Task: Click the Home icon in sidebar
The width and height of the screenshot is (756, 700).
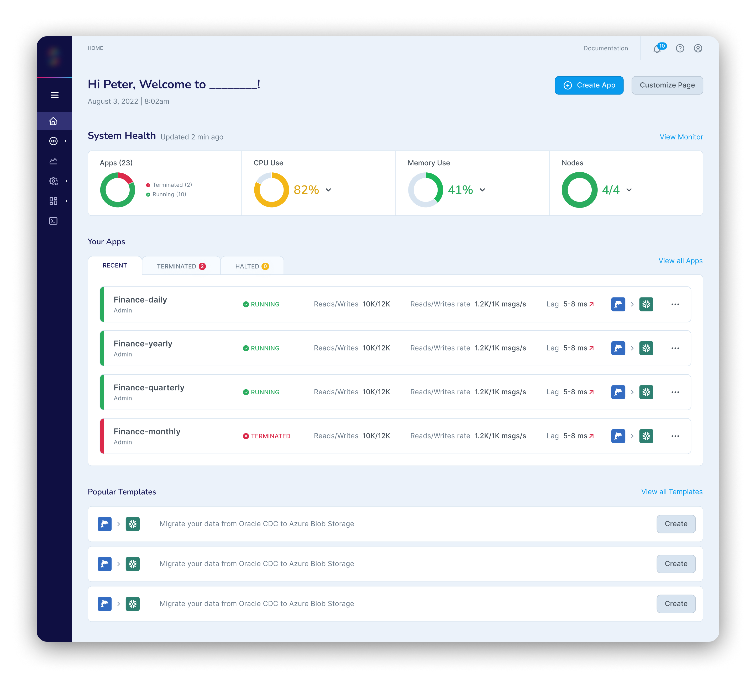Action: 54,121
